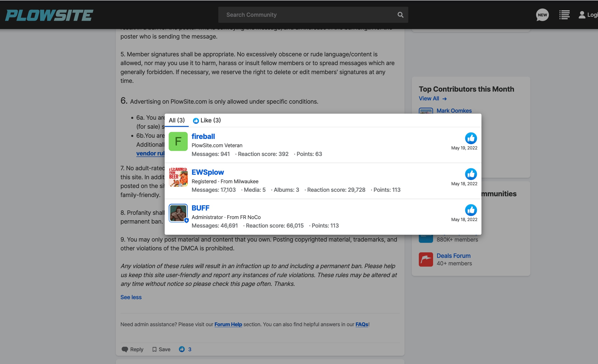Select the All (3) tab

[177, 120]
